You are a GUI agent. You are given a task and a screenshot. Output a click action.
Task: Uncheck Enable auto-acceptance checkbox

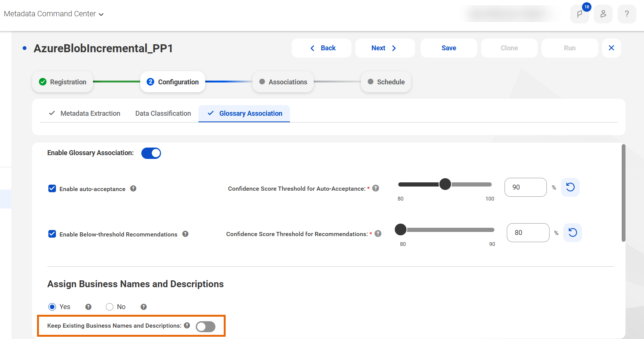[52, 188]
